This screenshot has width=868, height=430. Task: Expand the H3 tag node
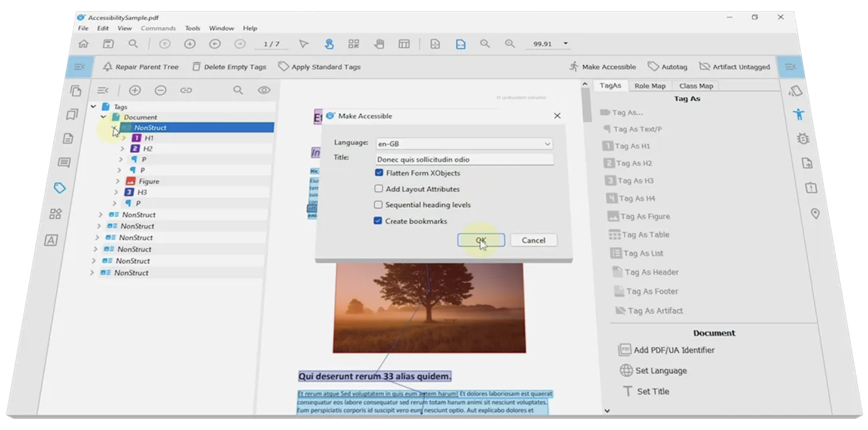116,192
